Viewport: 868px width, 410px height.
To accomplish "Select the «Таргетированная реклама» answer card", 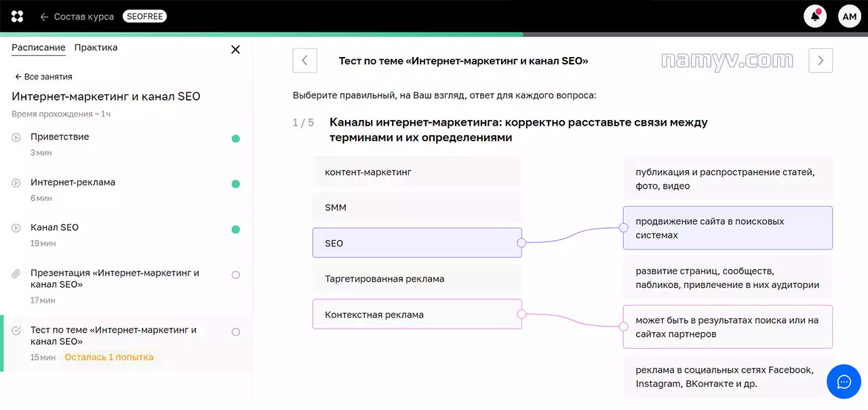I will 416,278.
